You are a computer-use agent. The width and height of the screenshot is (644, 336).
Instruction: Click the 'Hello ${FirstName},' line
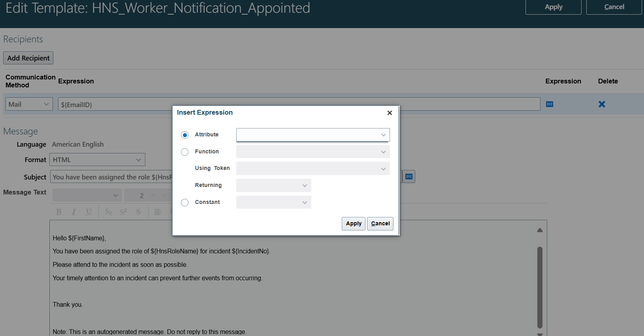coord(79,238)
